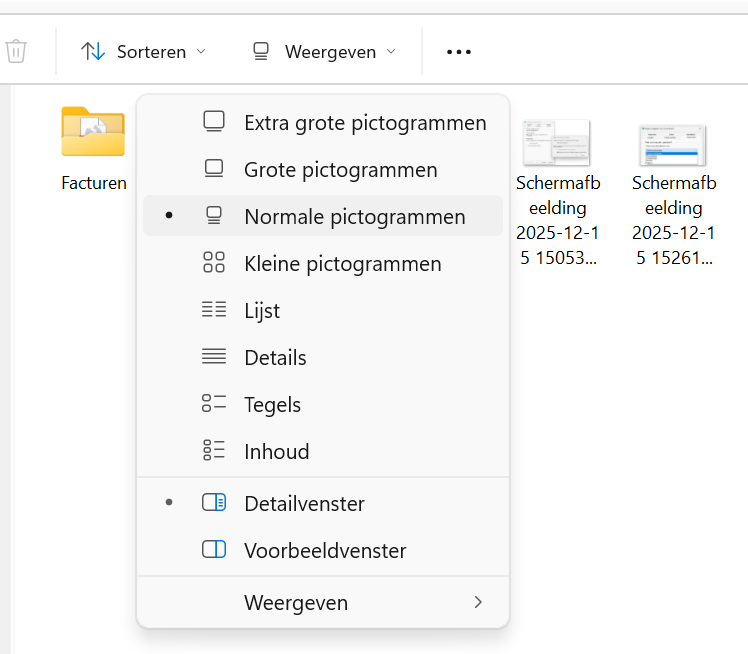
Task: Click the trash can delete icon
Action: click(16, 51)
